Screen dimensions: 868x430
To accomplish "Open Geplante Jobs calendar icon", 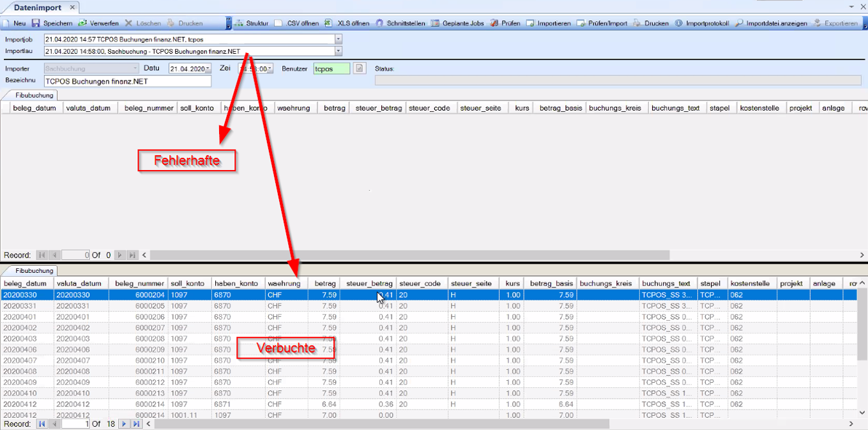I will 436,23.
